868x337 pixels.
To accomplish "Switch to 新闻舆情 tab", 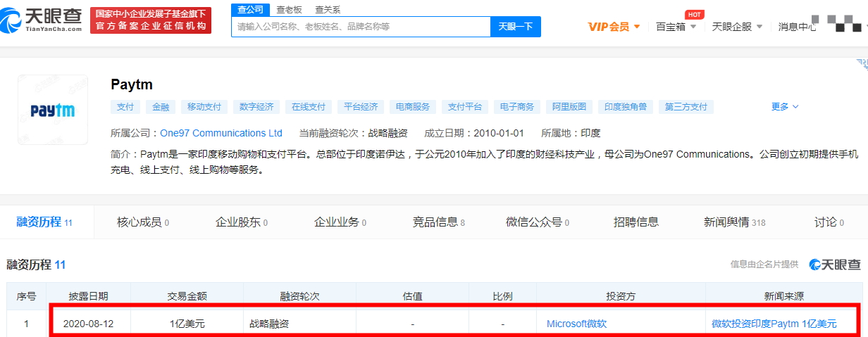I will tap(735, 222).
